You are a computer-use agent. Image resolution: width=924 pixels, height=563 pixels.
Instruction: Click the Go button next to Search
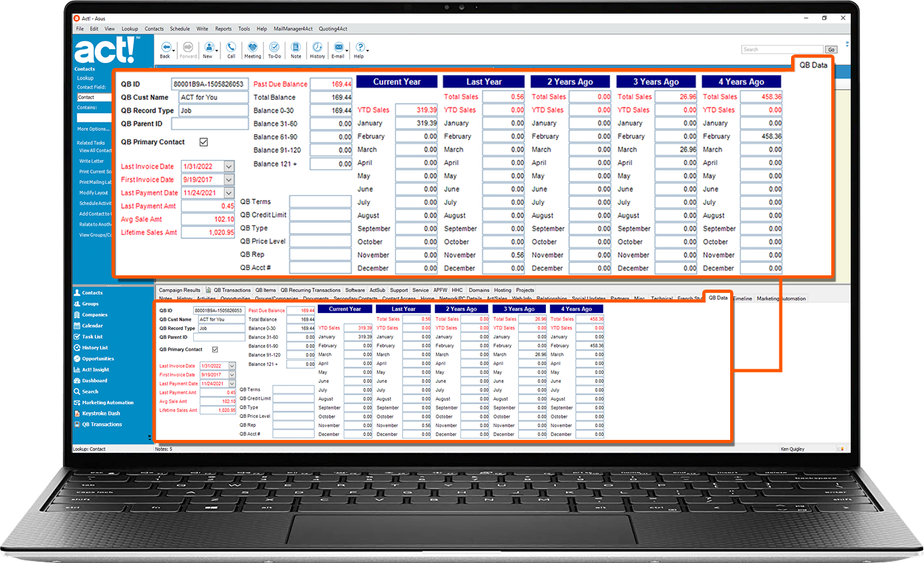coord(831,49)
